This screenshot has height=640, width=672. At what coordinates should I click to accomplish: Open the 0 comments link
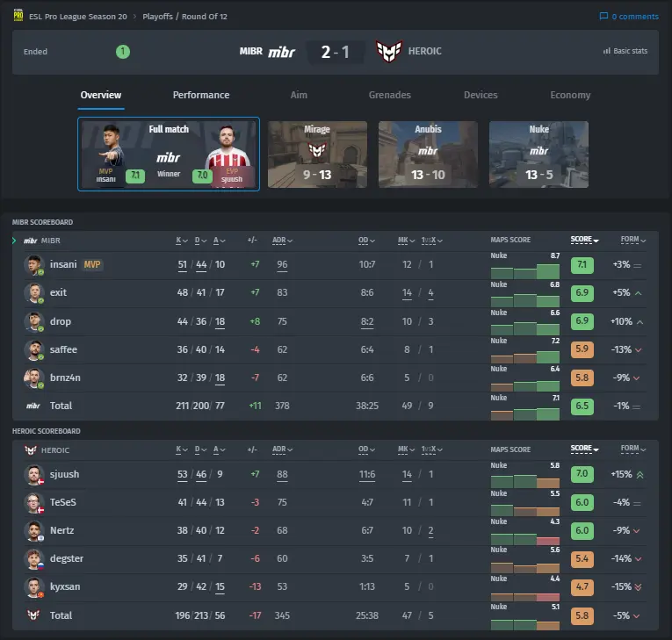(x=629, y=17)
